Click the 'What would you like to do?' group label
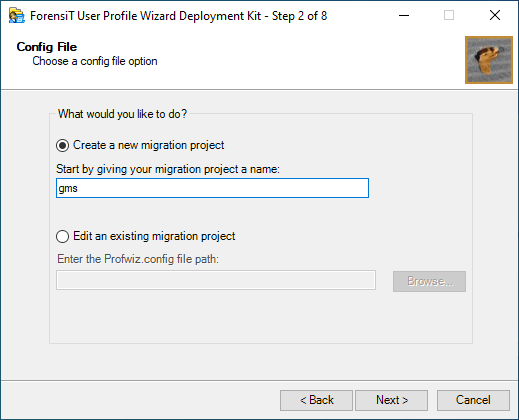The width and height of the screenshot is (519, 420). tap(122, 114)
